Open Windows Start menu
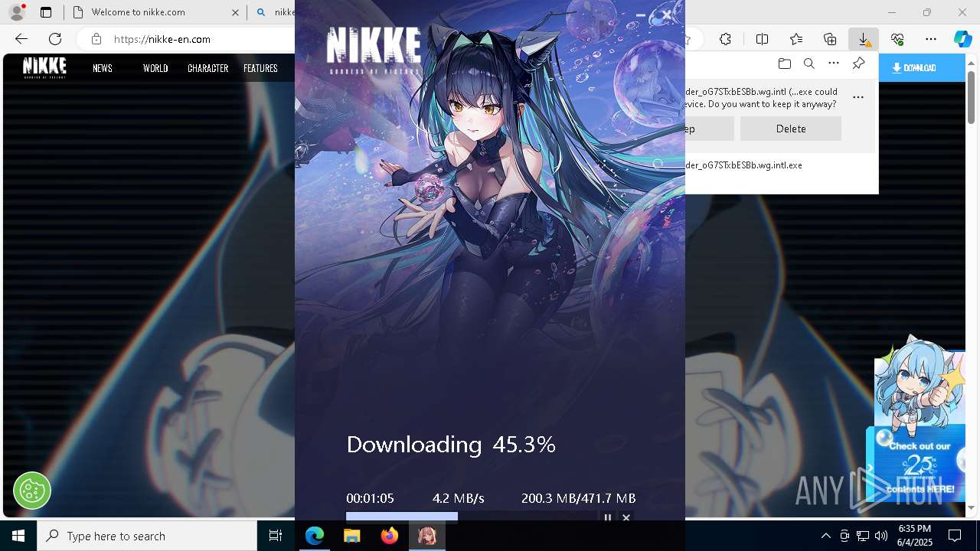980x551 pixels. (x=18, y=536)
